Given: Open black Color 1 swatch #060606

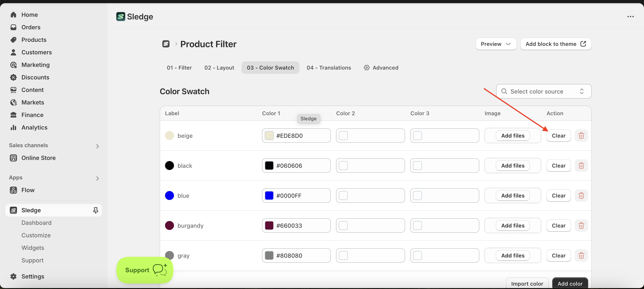Looking at the screenshot, I should click(269, 166).
